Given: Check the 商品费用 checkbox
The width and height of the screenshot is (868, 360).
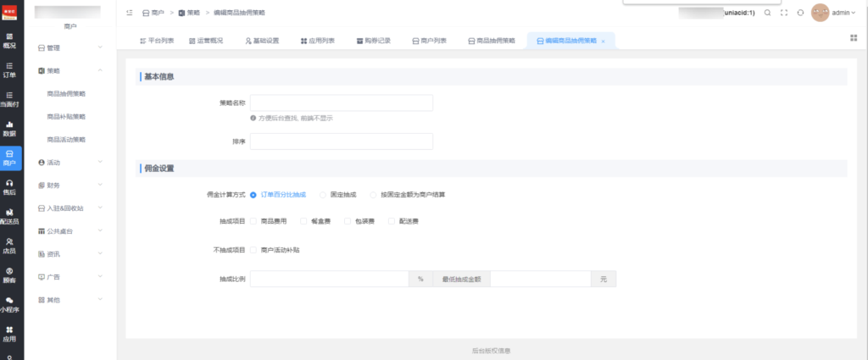Looking at the screenshot, I should click(x=253, y=221).
